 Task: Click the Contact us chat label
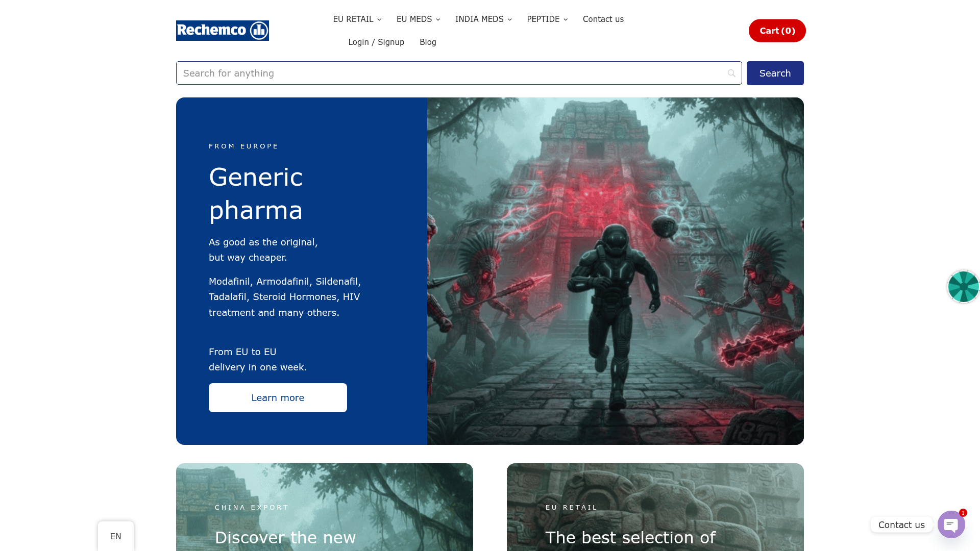901,524
